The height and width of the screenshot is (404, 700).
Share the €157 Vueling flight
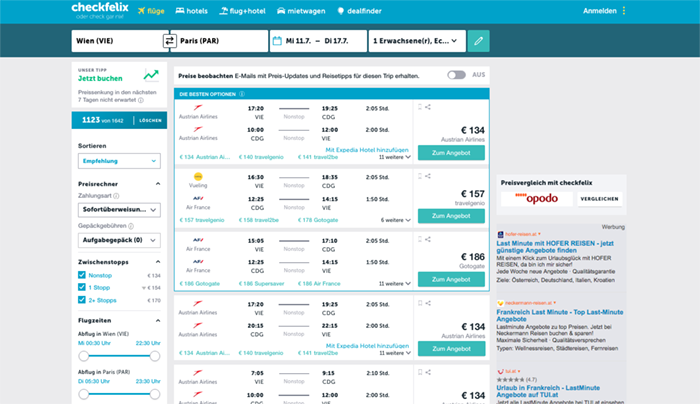pyautogui.click(x=428, y=176)
